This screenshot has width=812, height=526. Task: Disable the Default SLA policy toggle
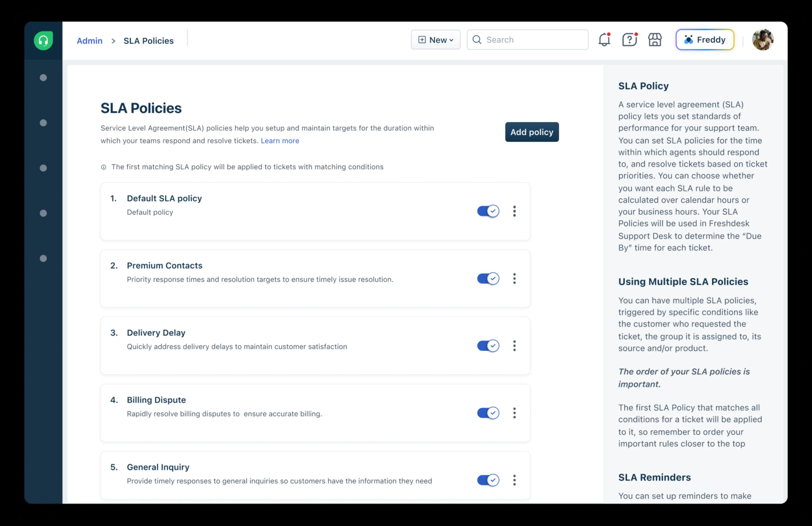pos(488,211)
